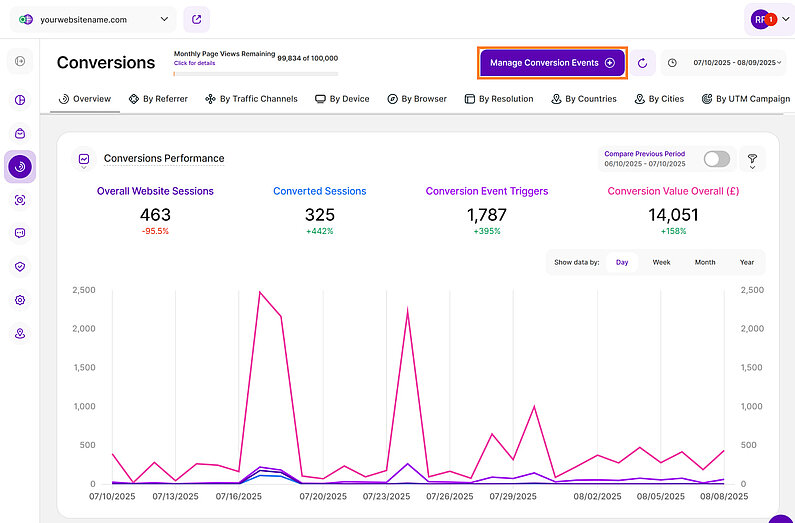Open the date range picker dropdown
The image size is (795, 523).
(x=727, y=63)
